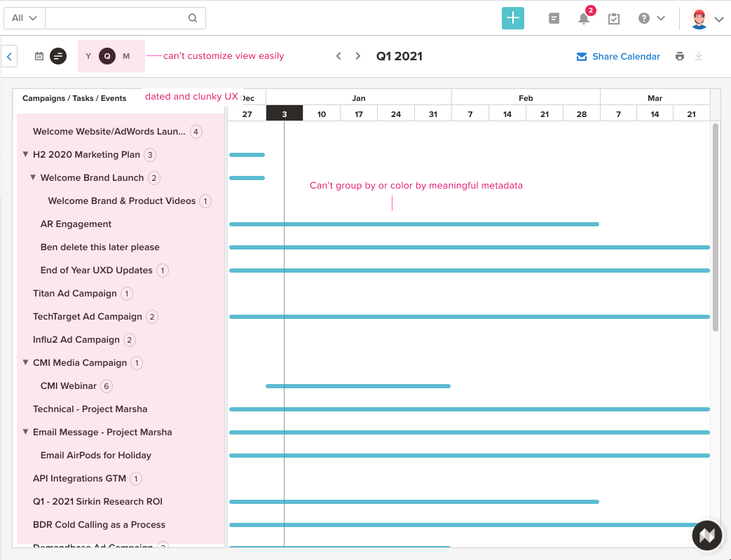Click the search magnifier icon
The image size is (731, 560).
[x=193, y=18]
